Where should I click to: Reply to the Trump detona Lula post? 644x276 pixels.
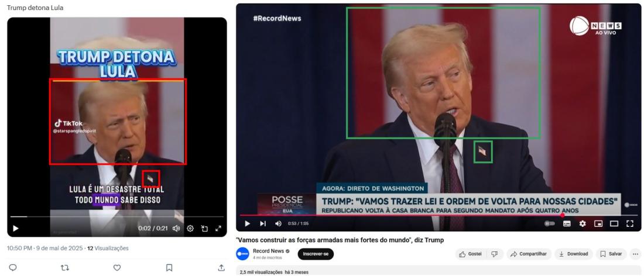(13, 267)
